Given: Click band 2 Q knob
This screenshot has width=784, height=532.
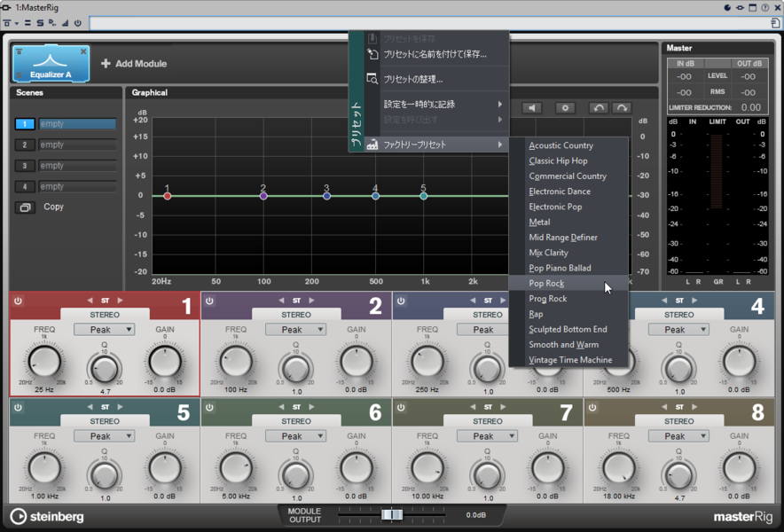Looking at the screenshot, I should click(296, 369).
